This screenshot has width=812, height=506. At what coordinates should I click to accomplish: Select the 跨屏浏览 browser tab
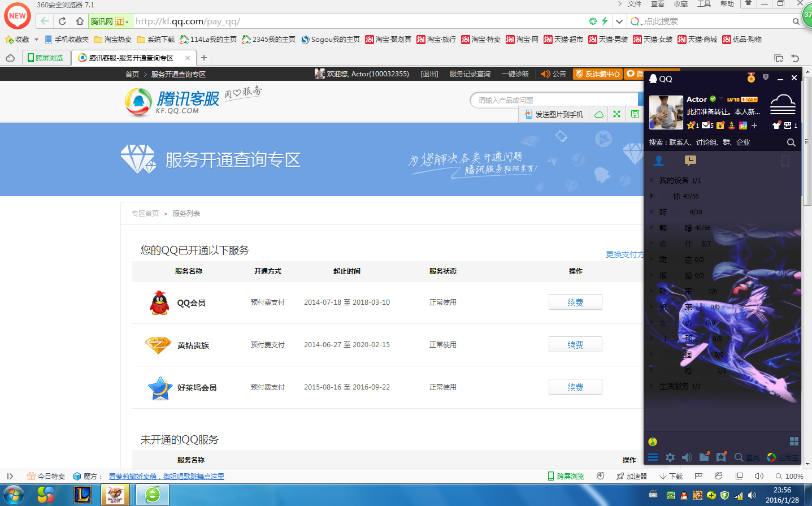tap(46, 58)
